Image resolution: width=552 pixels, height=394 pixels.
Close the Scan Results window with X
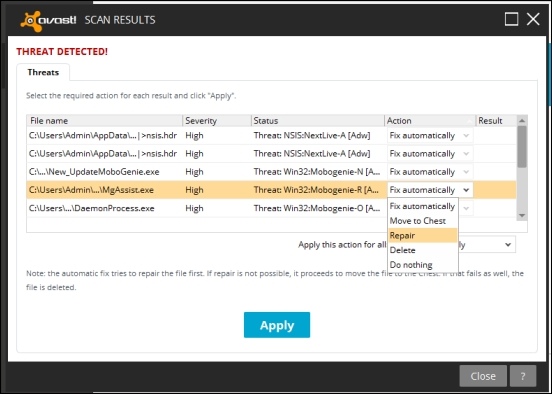533,19
